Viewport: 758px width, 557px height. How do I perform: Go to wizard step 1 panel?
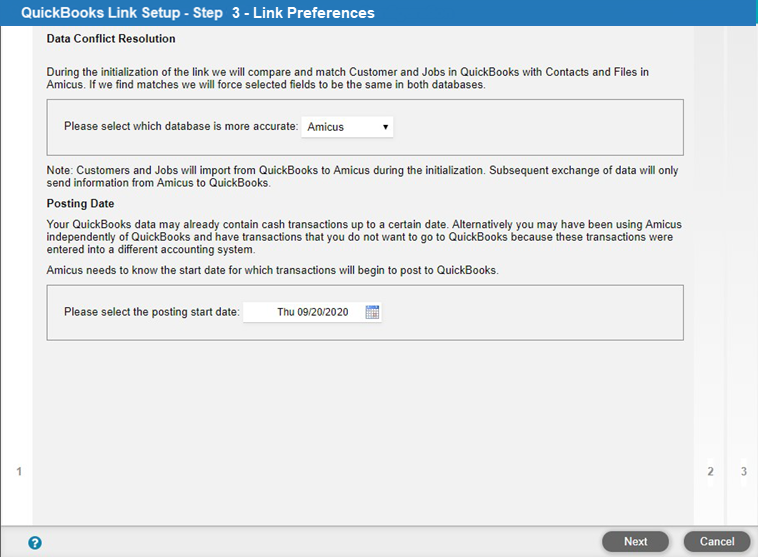pos(17,276)
